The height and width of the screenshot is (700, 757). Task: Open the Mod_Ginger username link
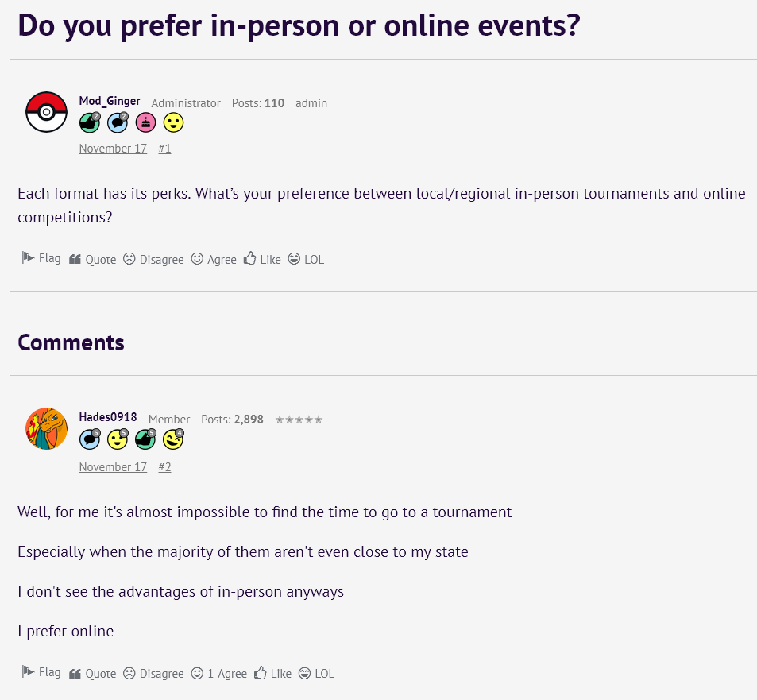110,101
